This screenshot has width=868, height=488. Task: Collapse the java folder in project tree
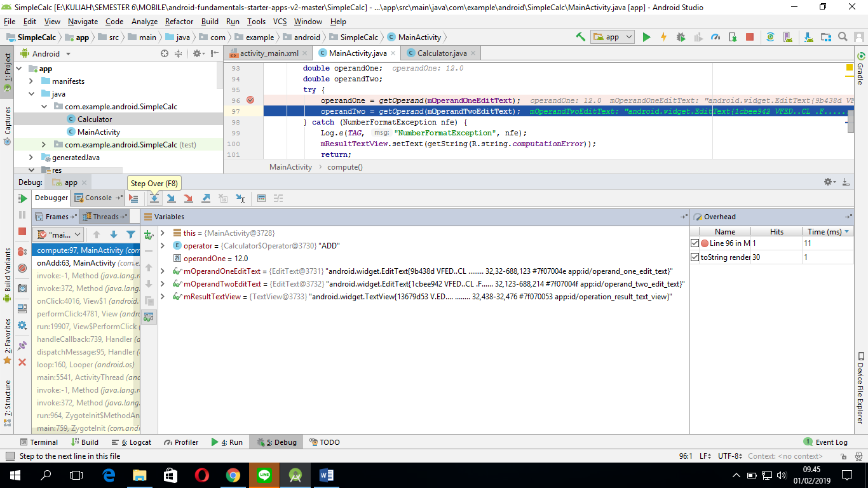click(x=31, y=94)
